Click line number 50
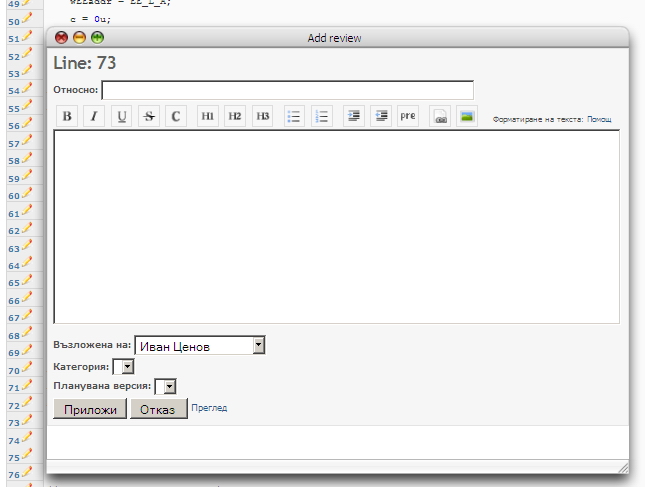 tap(14, 22)
